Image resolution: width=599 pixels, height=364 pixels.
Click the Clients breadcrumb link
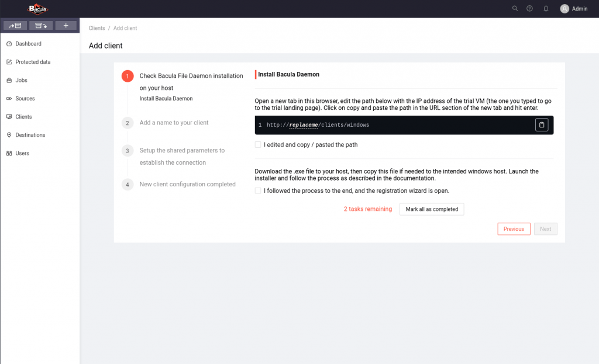click(x=97, y=28)
